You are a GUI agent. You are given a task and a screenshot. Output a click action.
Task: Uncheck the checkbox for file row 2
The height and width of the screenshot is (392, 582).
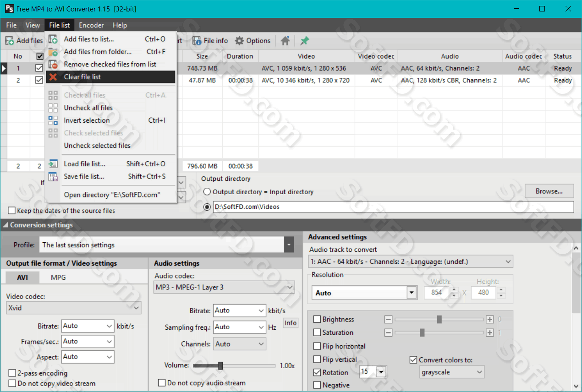[39, 80]
